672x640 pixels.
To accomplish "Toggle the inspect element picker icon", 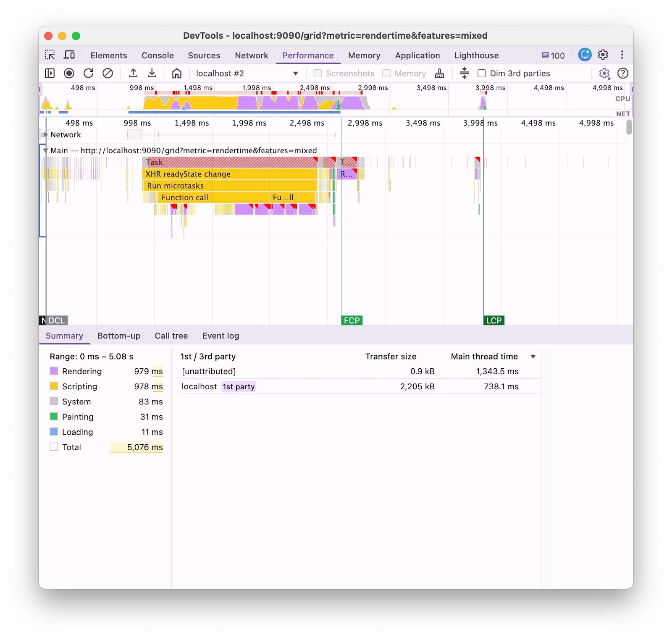I will coord(50,55).
